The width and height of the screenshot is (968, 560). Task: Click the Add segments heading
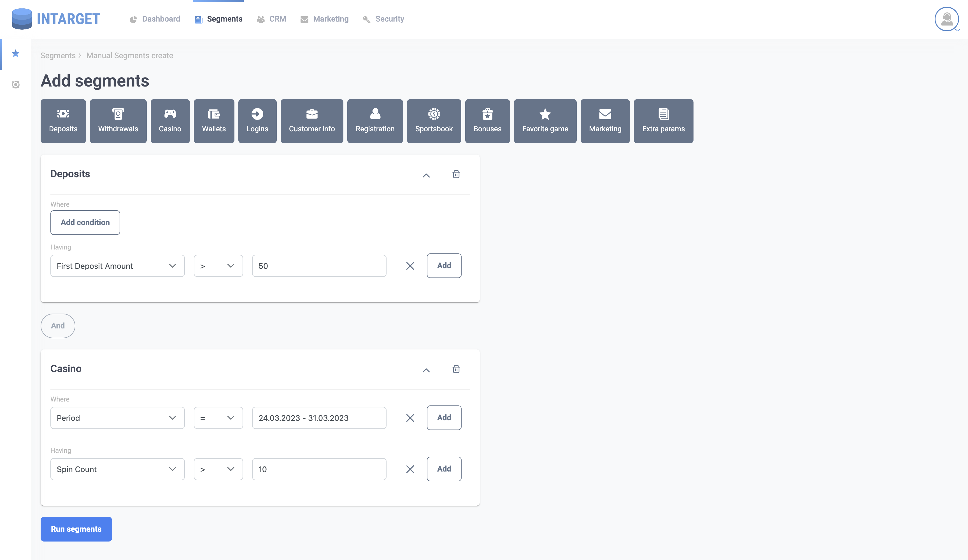click(95, 81)
